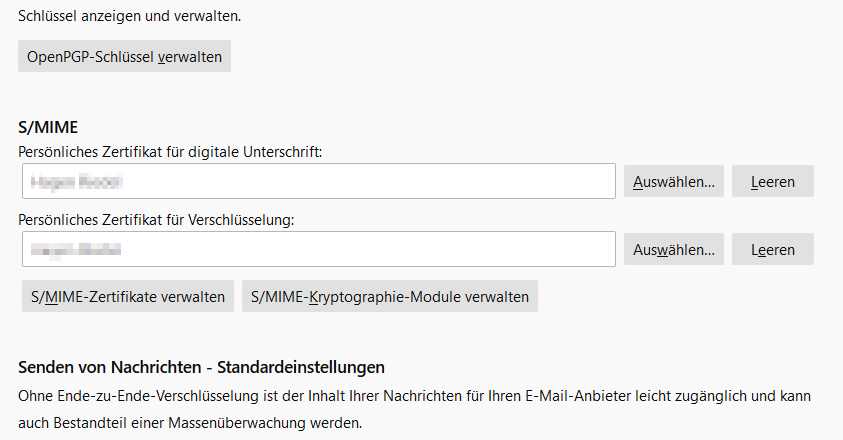843x440 pixels.
Task: Focus the Verschlüsselung certificate text field
Action: coord(318,249)
